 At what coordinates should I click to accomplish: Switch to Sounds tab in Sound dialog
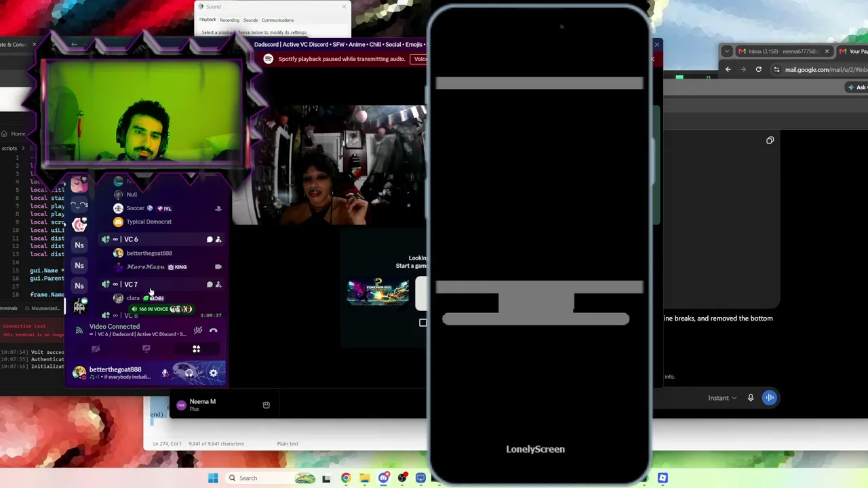pyautogui.click(x=250, y=20)
